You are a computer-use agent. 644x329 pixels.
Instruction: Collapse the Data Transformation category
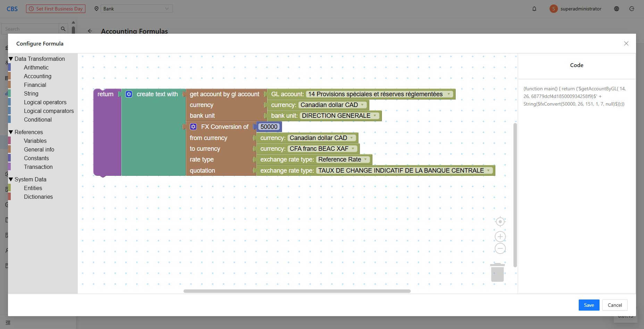click(11, 59)
